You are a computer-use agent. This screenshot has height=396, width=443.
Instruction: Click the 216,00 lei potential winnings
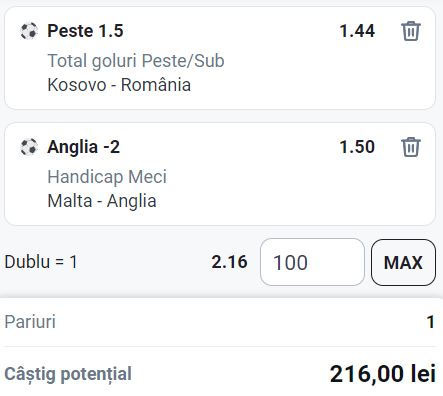coord(383,374)
